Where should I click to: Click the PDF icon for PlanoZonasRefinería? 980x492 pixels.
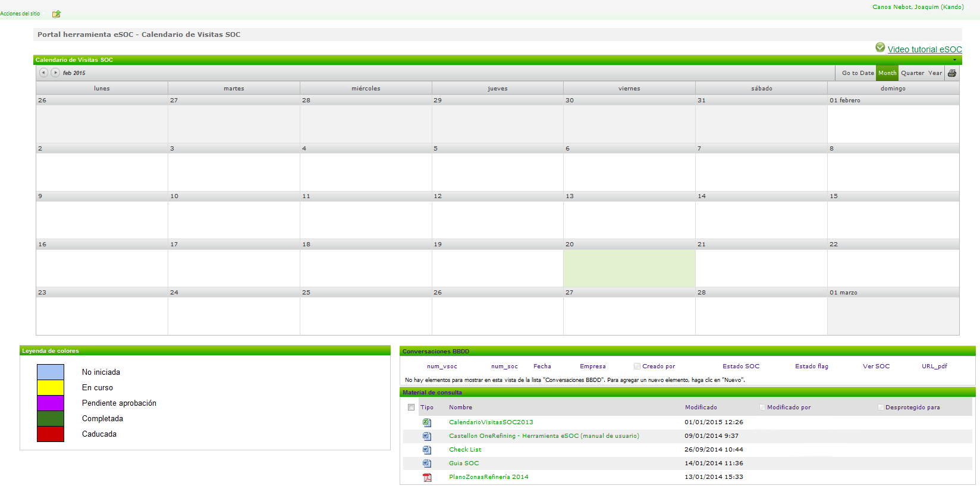(427, 477)
